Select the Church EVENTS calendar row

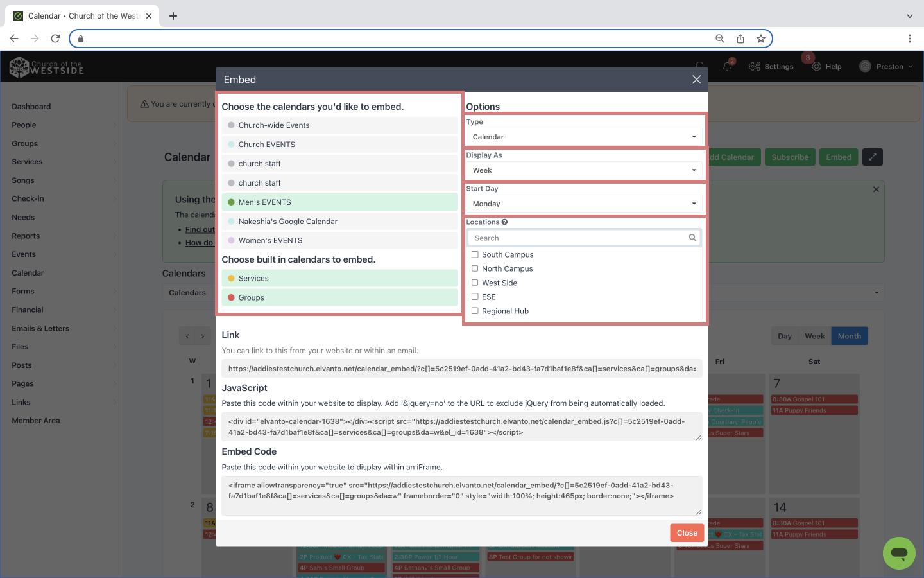pyautogui.click(x=339, y=144)
